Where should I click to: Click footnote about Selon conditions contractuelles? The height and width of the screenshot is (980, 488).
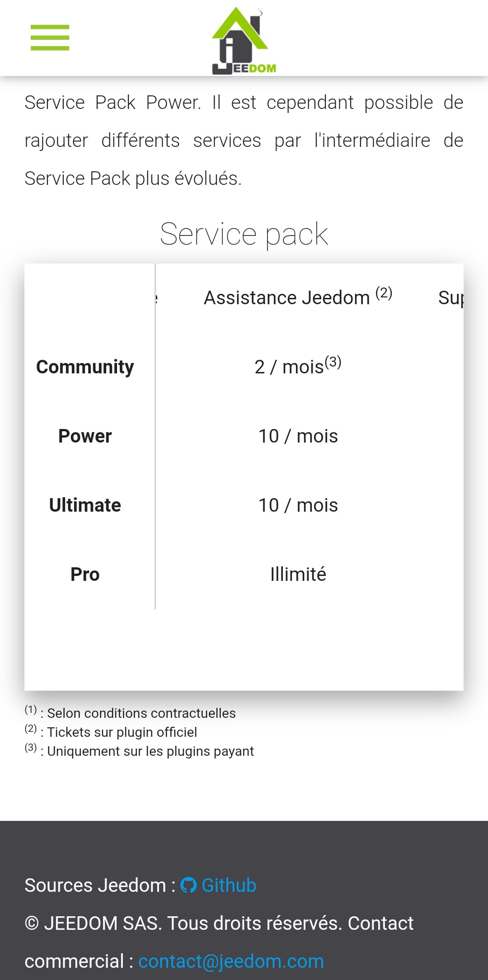pyautogui.click(x=130, y=712)
